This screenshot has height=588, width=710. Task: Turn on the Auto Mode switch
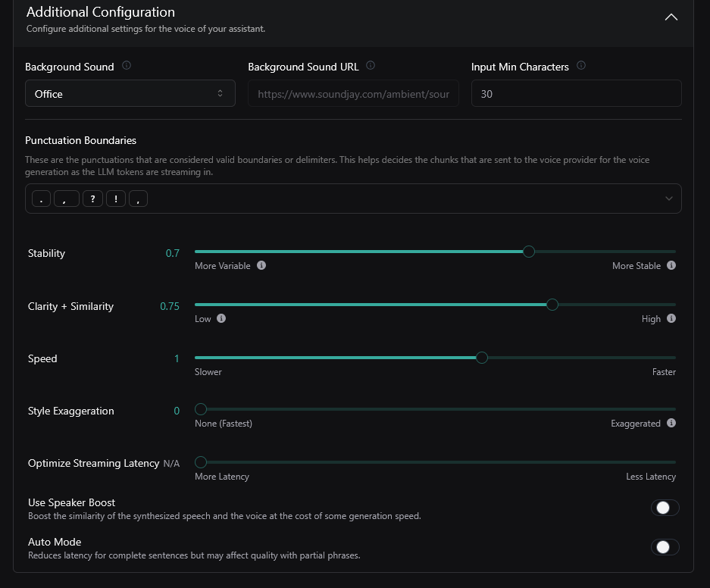pyautogui.click(x=665, y=547)
